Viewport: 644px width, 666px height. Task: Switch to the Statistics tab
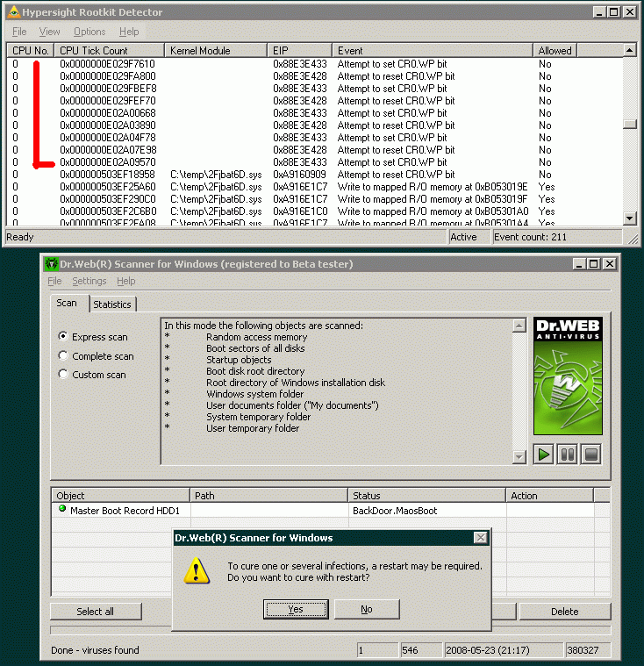click(112, 304)
